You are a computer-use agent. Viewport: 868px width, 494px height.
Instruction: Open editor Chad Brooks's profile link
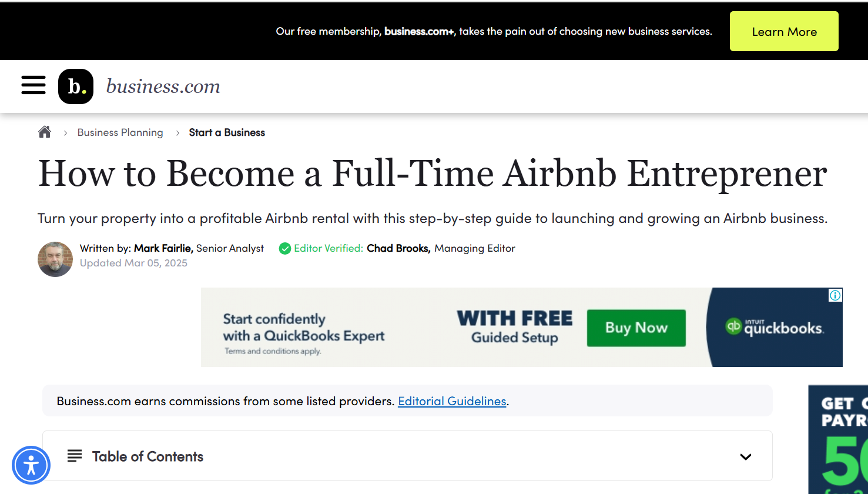click(398, 248)
